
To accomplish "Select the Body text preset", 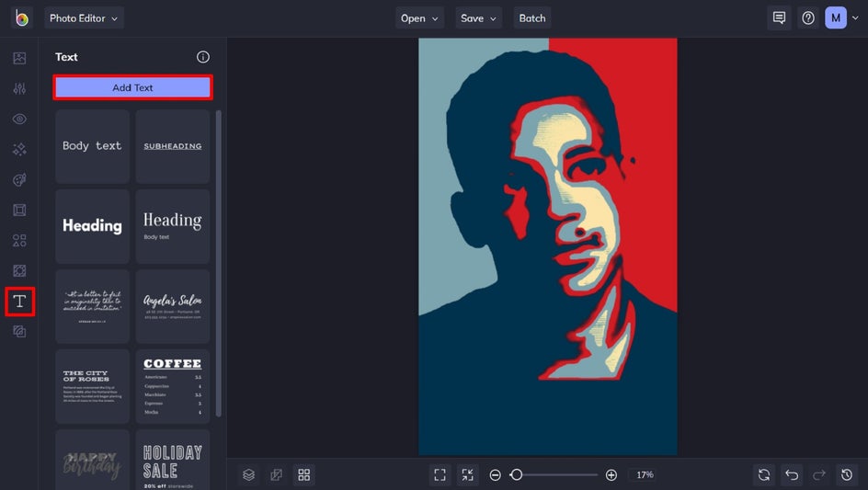I will tap(93, 146).
